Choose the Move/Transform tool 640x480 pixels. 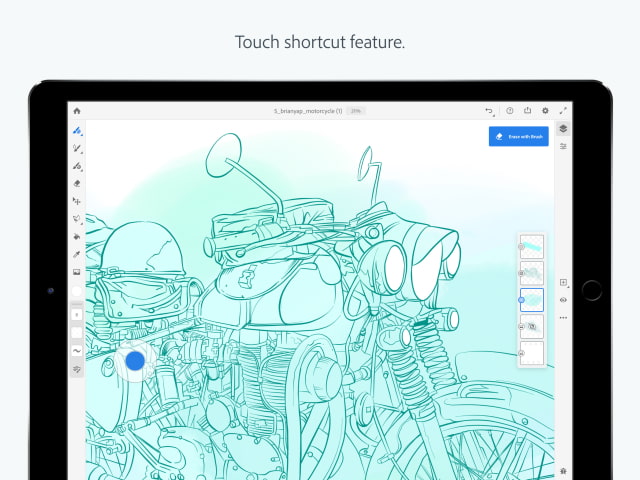click(77, 201)
